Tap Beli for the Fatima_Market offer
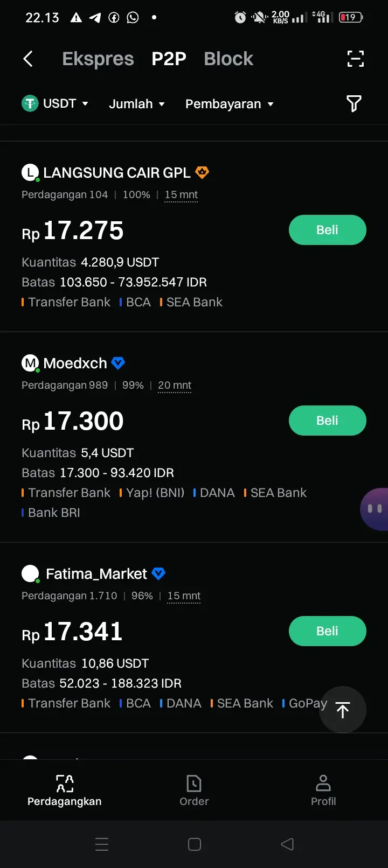The width and height of the screenshot is (388, 868). (x=328, y=631)
